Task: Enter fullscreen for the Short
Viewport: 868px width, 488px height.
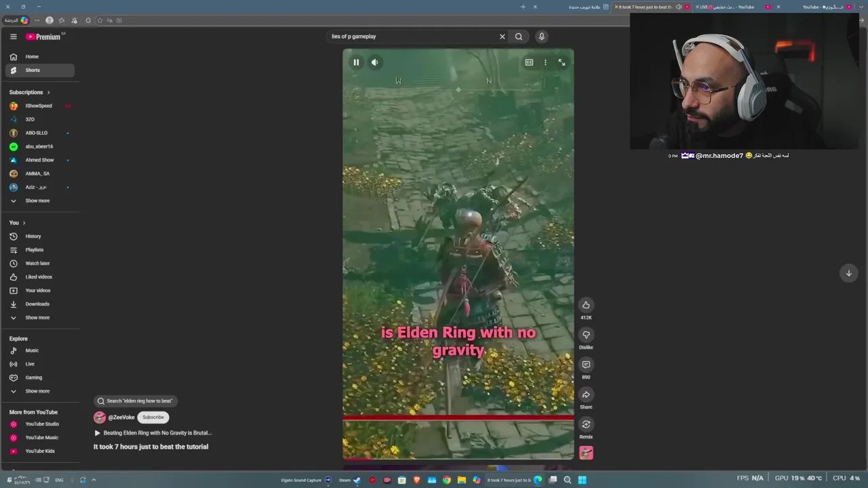Action: coord(561,62)
